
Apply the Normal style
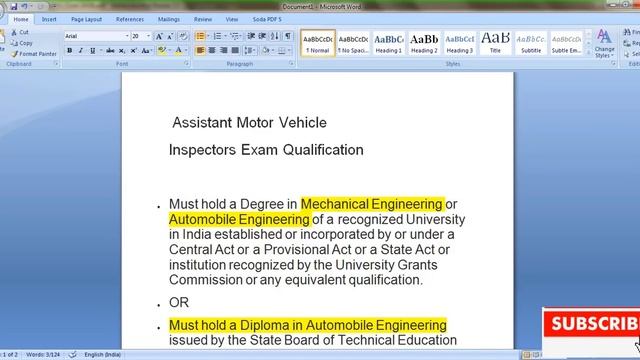(x=318, y=43)
